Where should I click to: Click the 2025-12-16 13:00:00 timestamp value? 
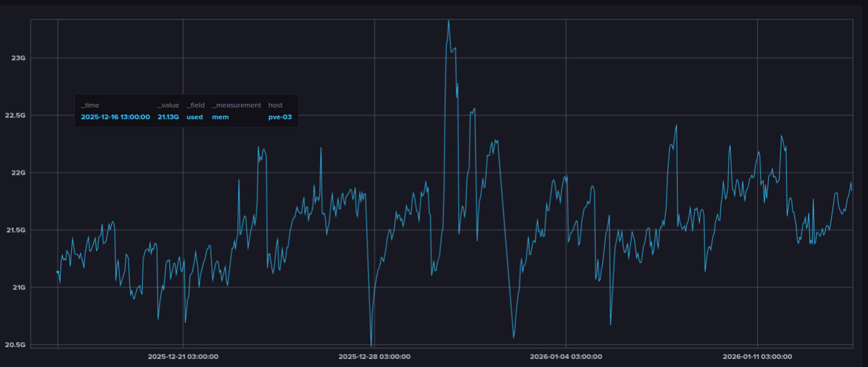116,117
